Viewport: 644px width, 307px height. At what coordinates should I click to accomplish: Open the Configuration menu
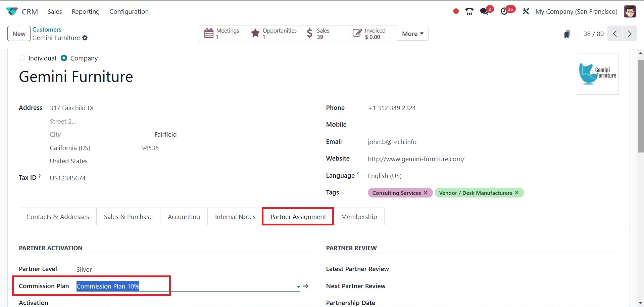[x=129, y=11]
